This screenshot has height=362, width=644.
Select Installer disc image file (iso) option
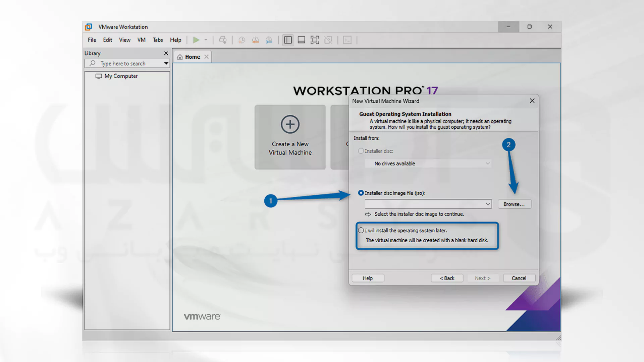point(361,193)
